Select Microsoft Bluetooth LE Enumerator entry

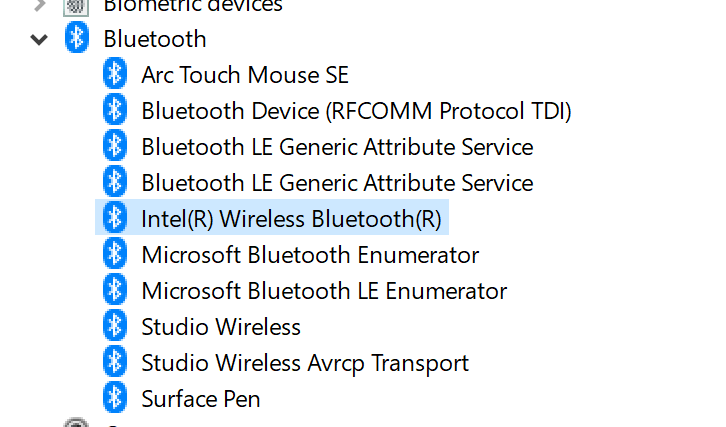(324, 291)
